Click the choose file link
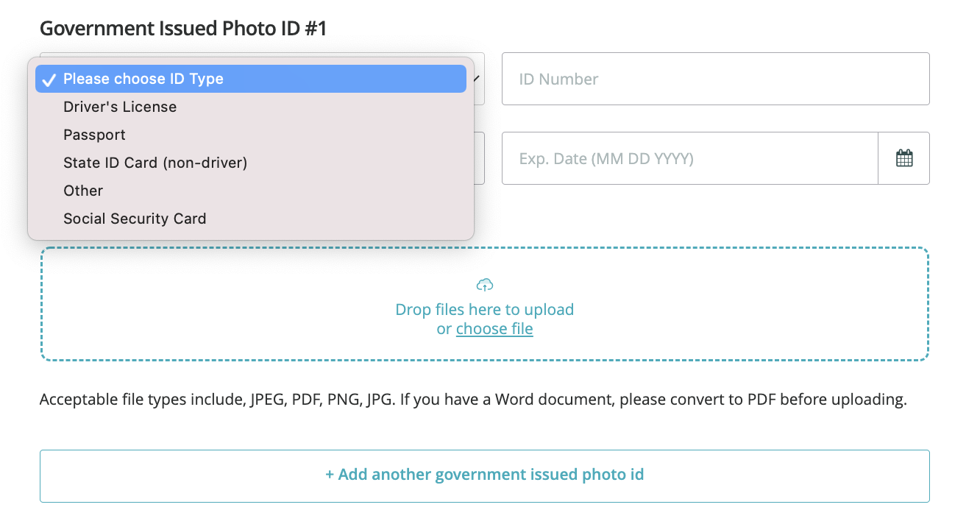This screenshot has width=980, height=524. point(494,328)
